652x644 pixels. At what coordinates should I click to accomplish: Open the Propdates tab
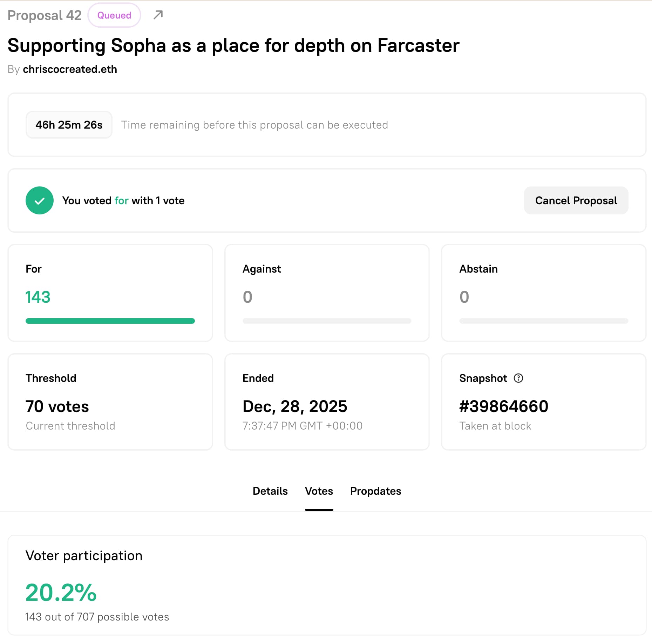[x=375, y=491]
